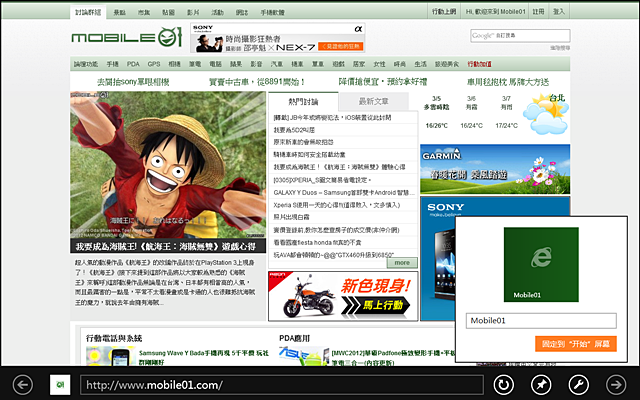Select the 討論群組 top tab
Viewport: 640px width, 400px height.
click(88, 12)
